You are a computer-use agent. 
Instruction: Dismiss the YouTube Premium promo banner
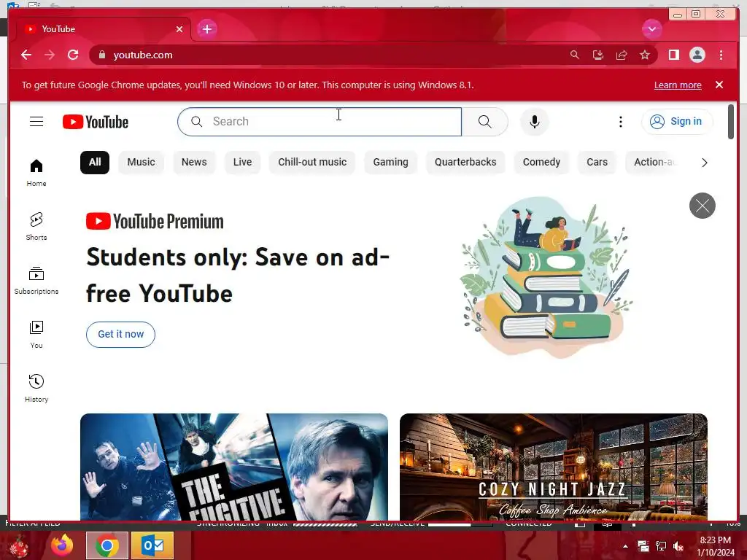pos(703,206)
